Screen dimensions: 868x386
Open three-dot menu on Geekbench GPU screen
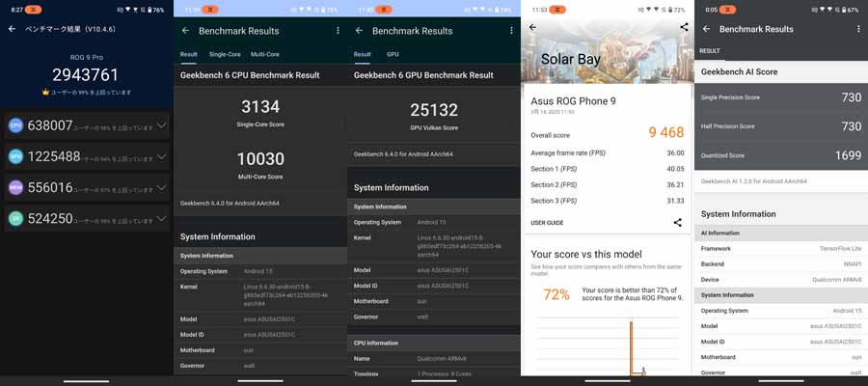(511, 31)
